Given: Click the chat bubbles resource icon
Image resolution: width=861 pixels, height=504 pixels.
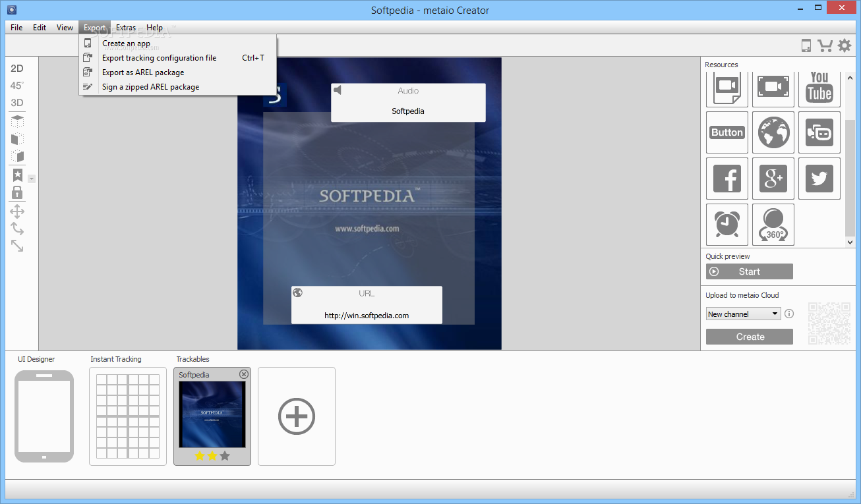Looking at the screenshot, I should (819, 132).
